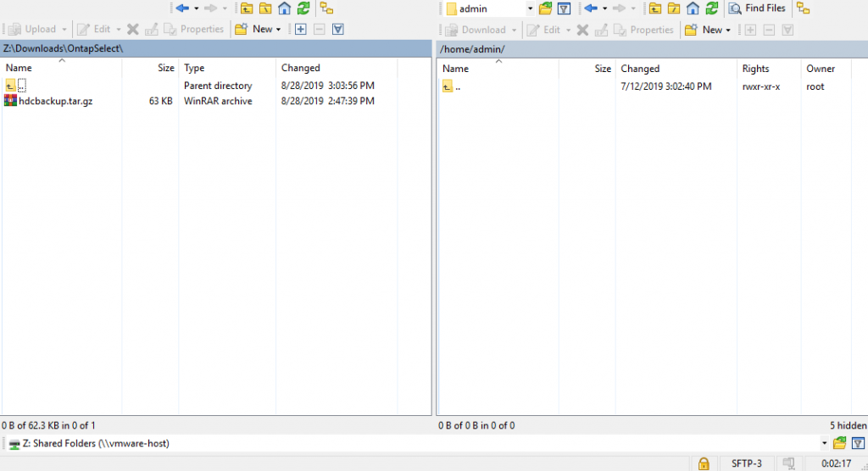
Task: Go forward in the local panel history
Action: click(211, 8)
